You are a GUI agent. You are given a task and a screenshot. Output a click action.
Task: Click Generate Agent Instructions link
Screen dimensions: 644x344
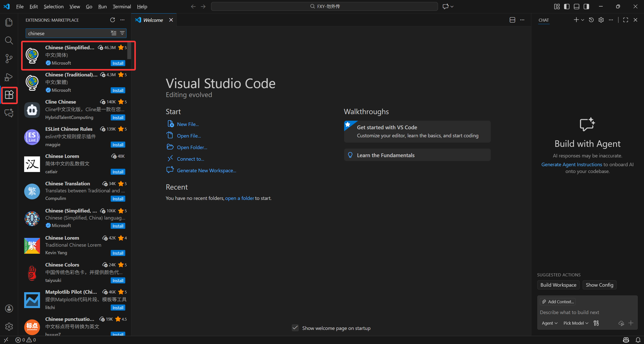coord(572,164)
